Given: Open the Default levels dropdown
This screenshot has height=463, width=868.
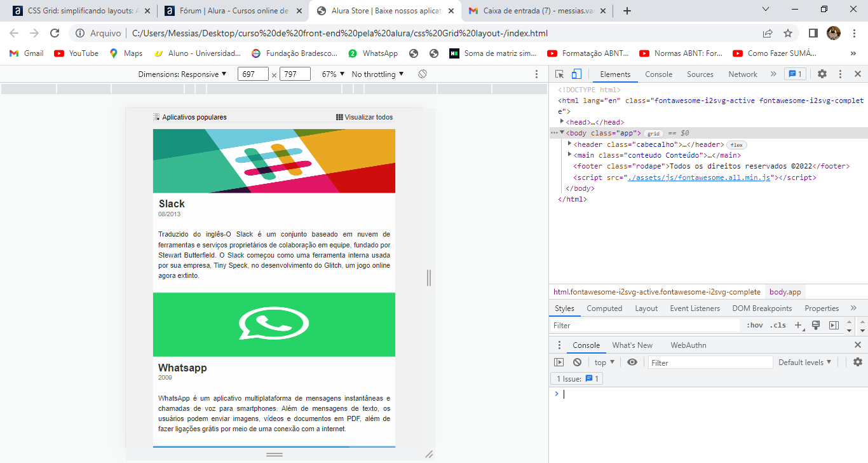Looking at the screenshot, I should pos(805,363).
